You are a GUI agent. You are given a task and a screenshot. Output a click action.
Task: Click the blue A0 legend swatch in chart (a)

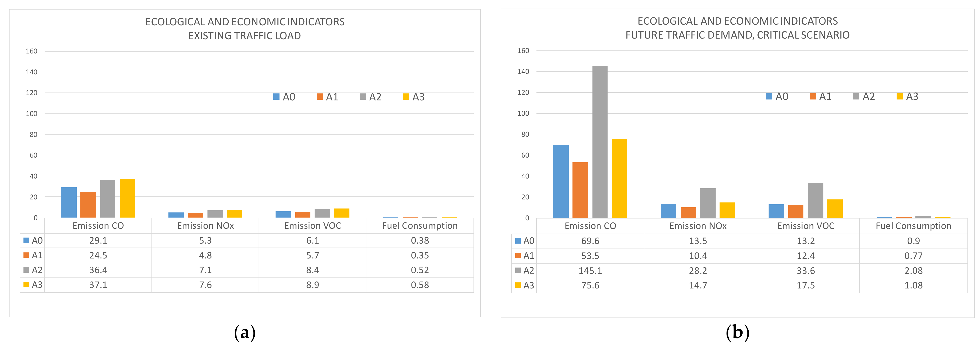click(x=276, y=97)
